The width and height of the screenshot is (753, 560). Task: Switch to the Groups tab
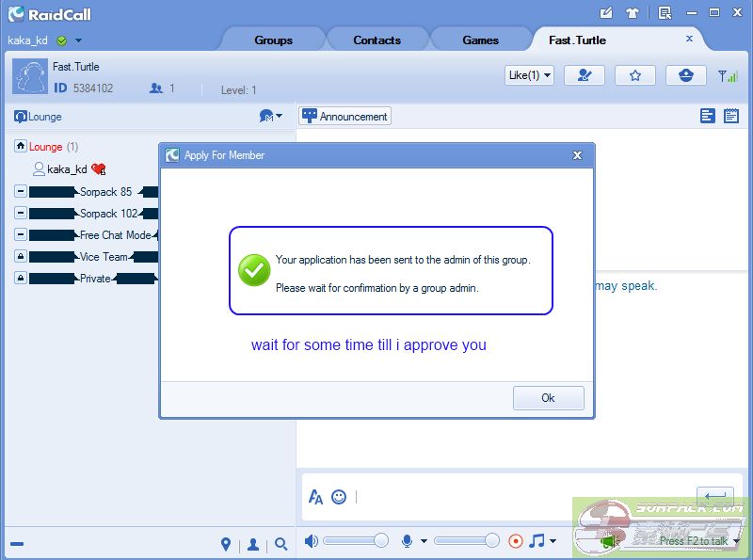[273, 40]
